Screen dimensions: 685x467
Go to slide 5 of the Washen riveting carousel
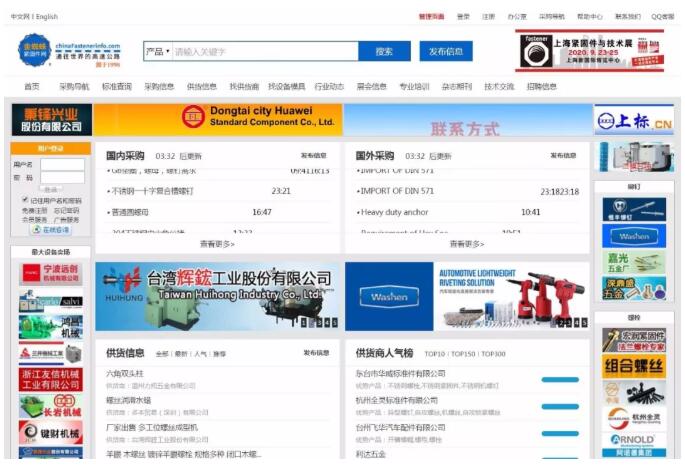[x=585, y=323]
